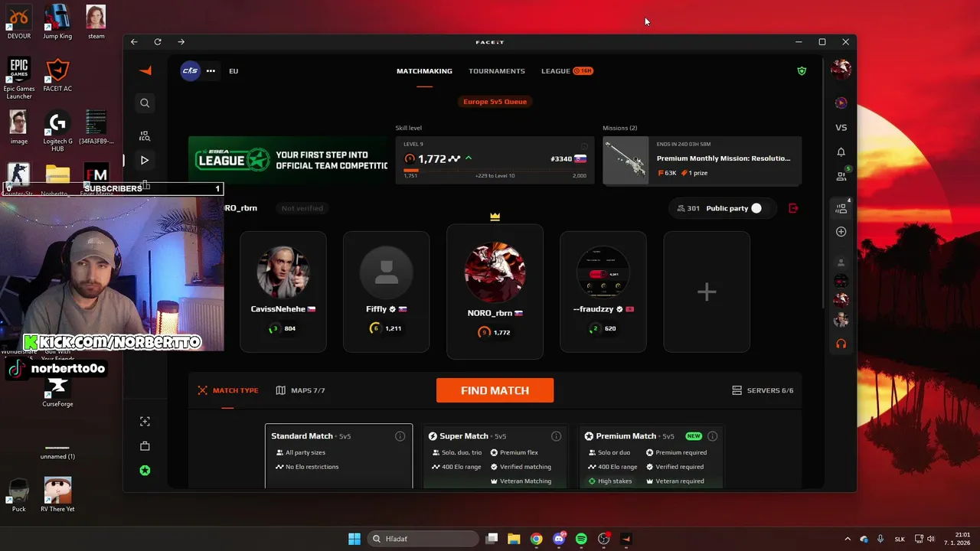Switch to the MATCHMAKING tab
The width and height of the screenshot is (980, 551).
click(424, 71)
